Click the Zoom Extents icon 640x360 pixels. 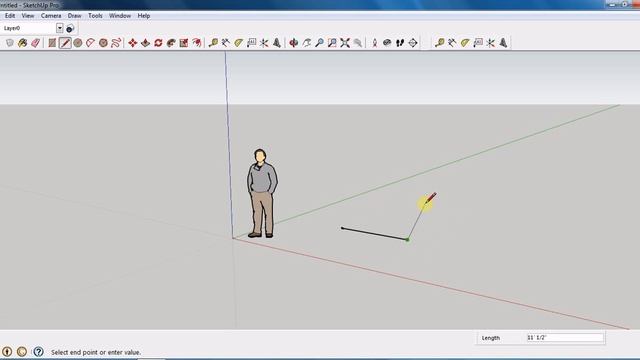click(x=345, y=42)
